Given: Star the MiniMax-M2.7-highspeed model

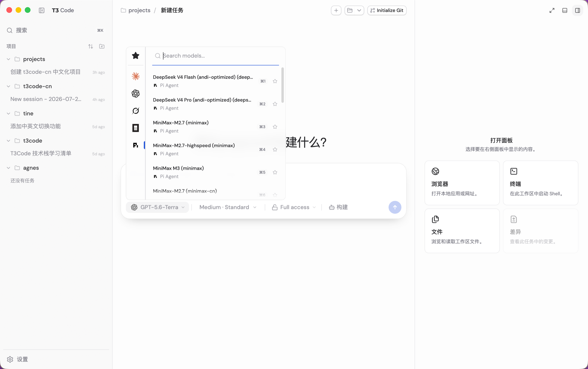Looking at the screenshot, I should pyautogui.click(x=275, y=149).
